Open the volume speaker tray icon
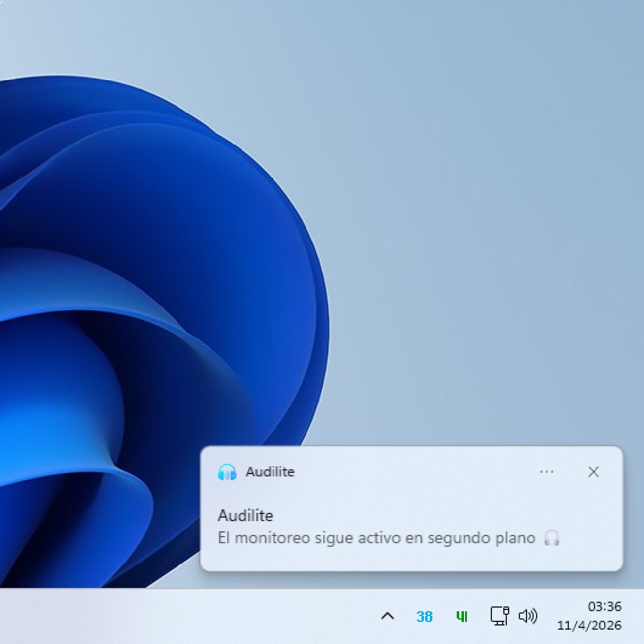 528,615
